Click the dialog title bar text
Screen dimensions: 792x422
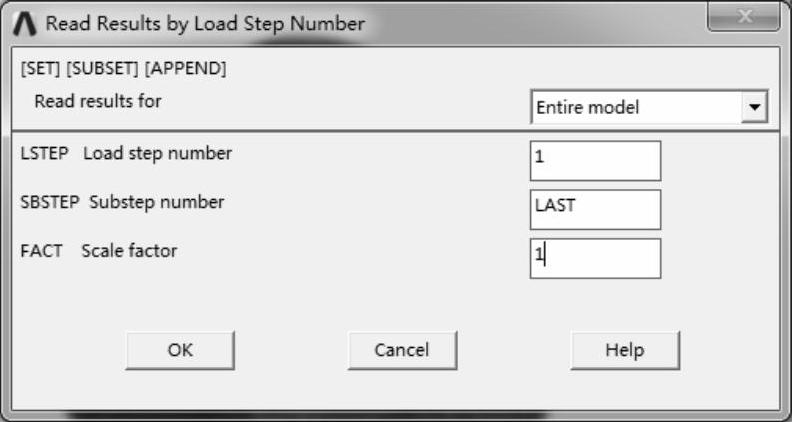[x=205, y=23]
